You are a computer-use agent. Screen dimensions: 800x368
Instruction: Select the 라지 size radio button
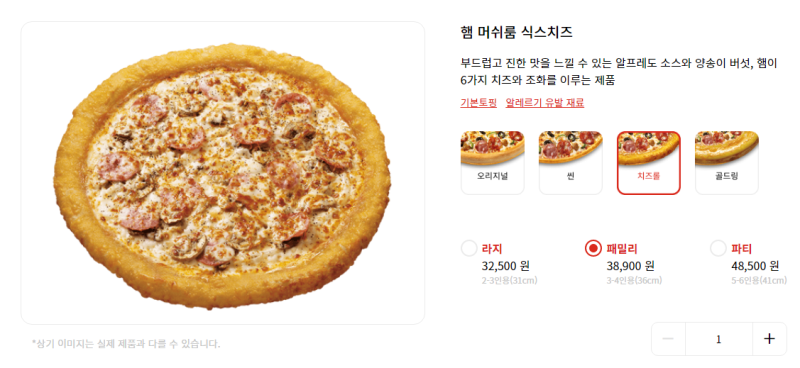[469, 249]
